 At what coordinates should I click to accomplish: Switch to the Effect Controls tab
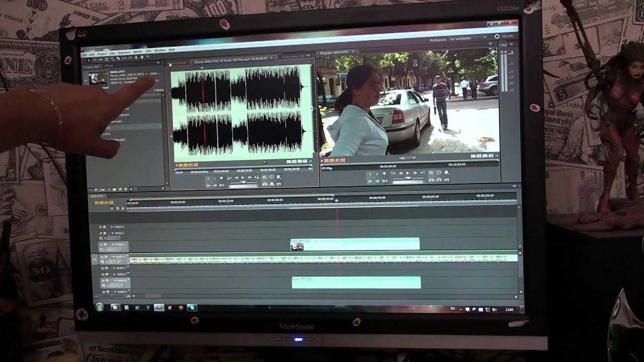(177, 63)
